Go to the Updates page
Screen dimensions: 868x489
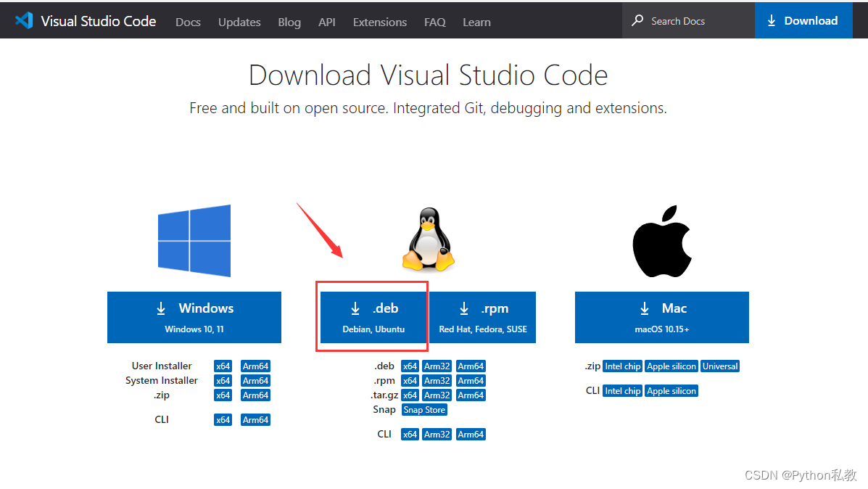(x=239, y=22)
